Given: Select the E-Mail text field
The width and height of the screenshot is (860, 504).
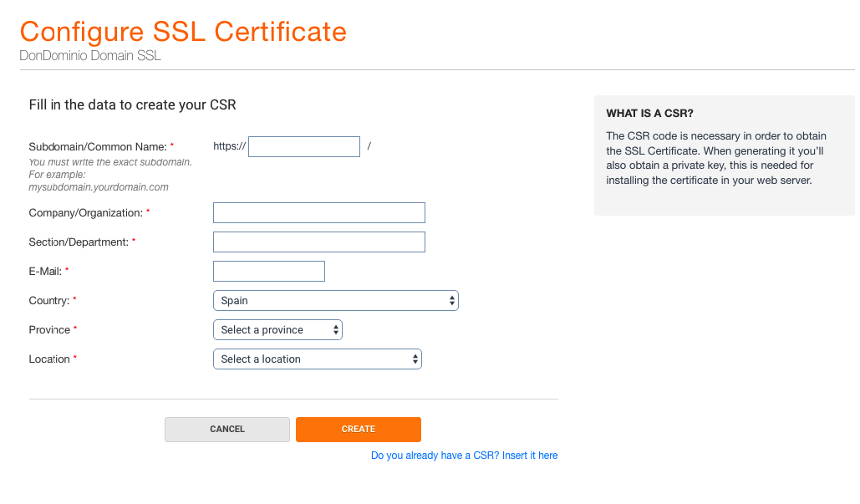Looking at the screenshot, I should tap(268, 271).
